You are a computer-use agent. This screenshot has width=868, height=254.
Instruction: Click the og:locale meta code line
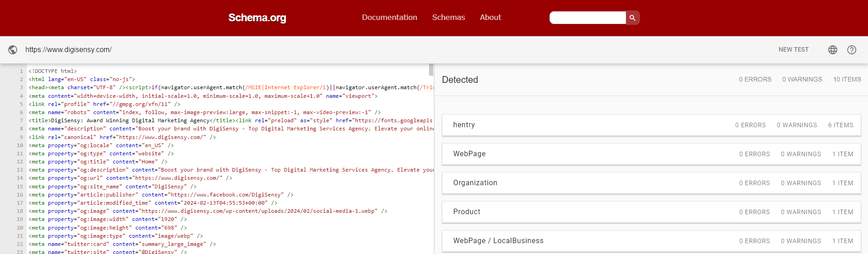(x=101, y=145)
